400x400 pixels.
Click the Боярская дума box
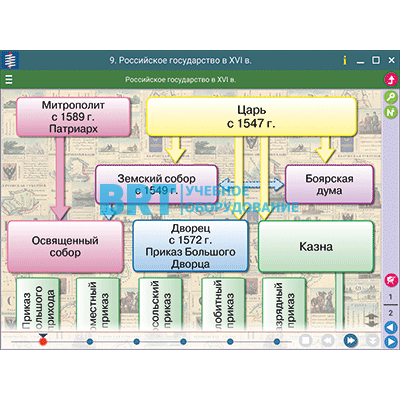tap(329, 184)
